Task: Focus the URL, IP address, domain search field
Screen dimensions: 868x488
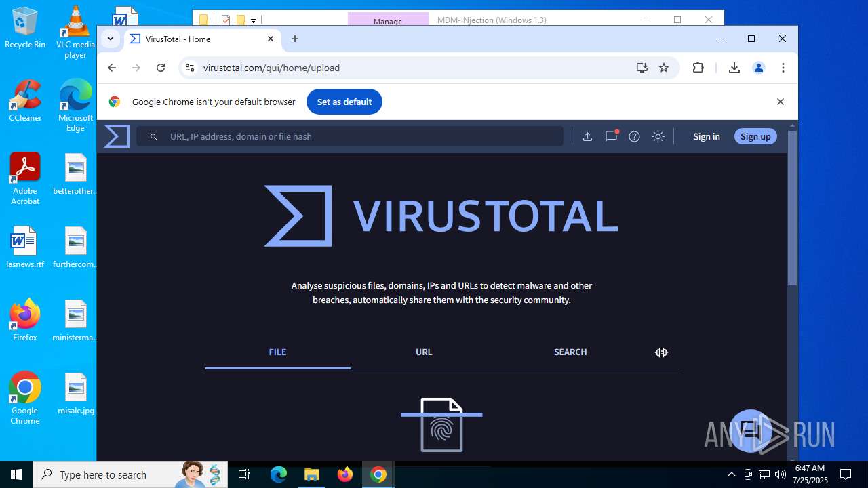Action: click(350, 136)
